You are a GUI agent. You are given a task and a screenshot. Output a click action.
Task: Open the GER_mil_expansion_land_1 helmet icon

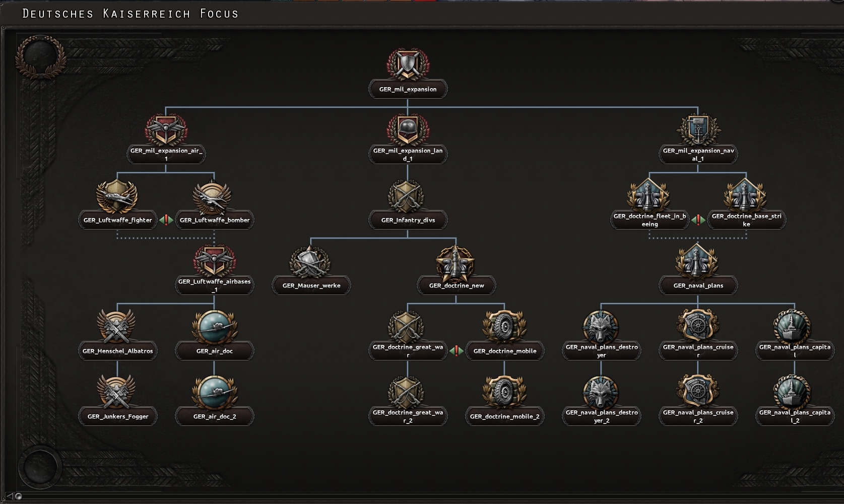point(408,130)
